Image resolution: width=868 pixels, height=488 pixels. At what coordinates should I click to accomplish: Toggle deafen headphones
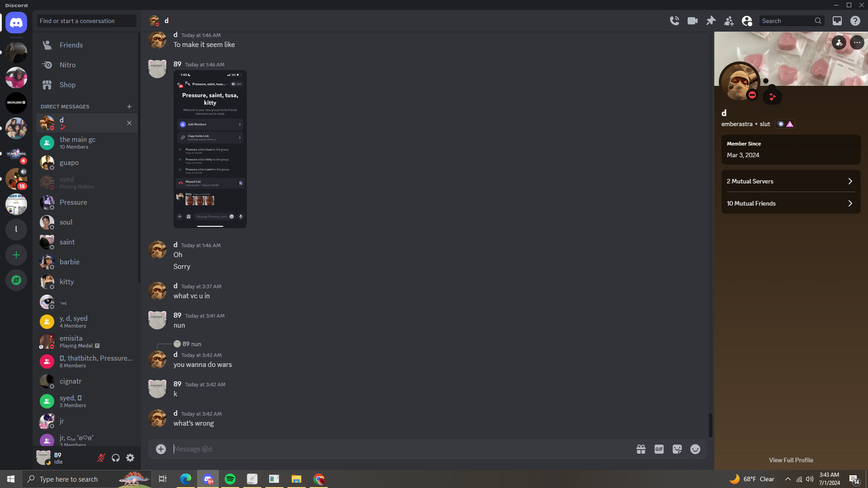coord(116,458)
